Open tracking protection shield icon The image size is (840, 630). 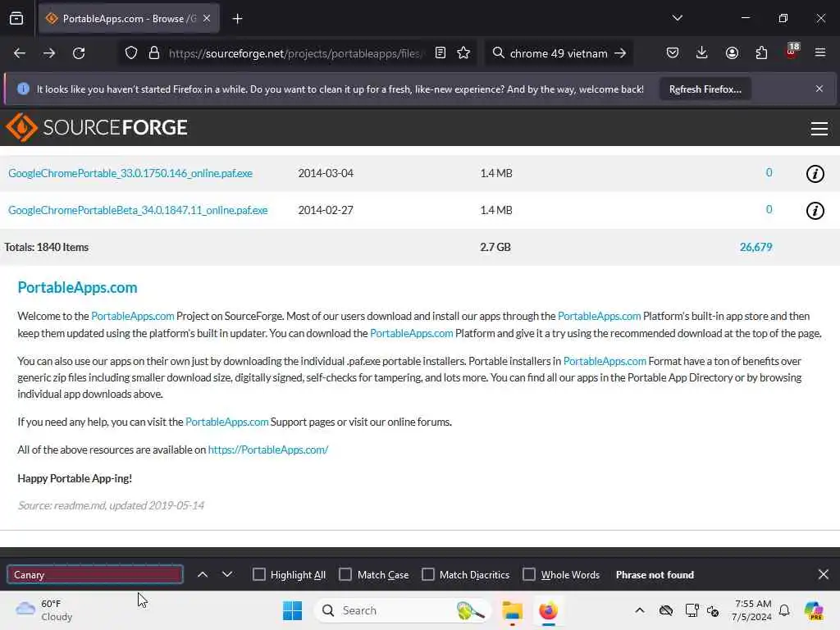[x=131, y=53]
